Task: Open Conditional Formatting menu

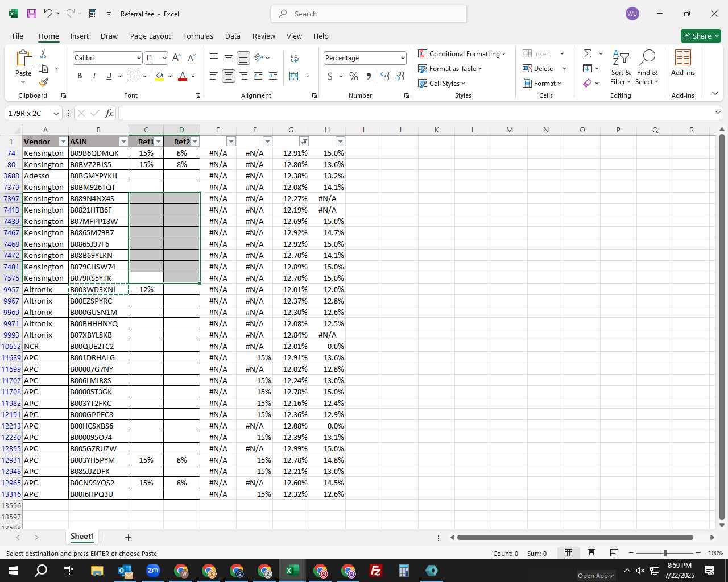Action: pyautogui.click(x=461, y=53)
